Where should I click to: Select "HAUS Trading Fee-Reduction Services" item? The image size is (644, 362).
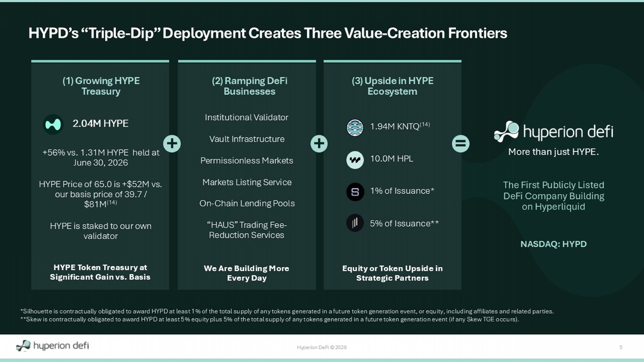tap(246, 230)
